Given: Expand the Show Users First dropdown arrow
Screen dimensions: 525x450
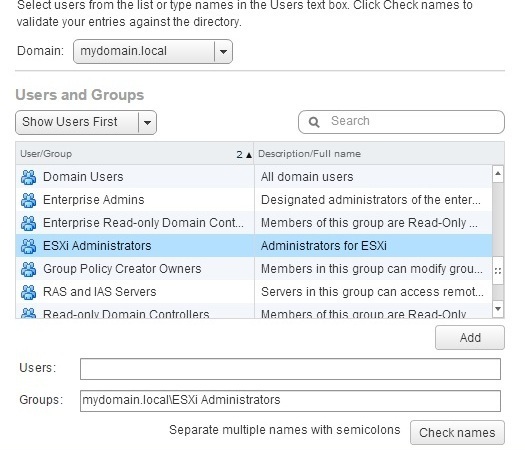Looking at the screenshot, I should pos(147,122).
